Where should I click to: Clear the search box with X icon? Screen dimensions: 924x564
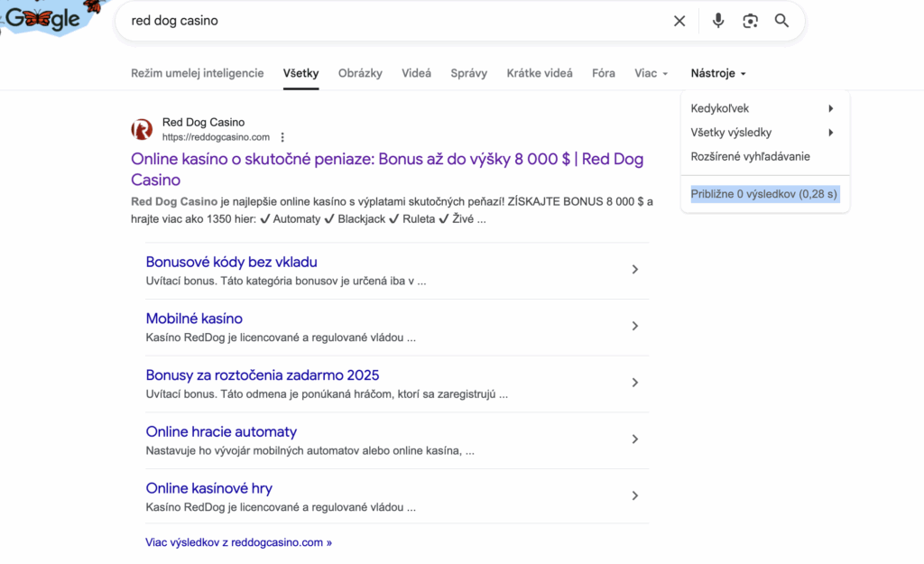tap(679, 21)
